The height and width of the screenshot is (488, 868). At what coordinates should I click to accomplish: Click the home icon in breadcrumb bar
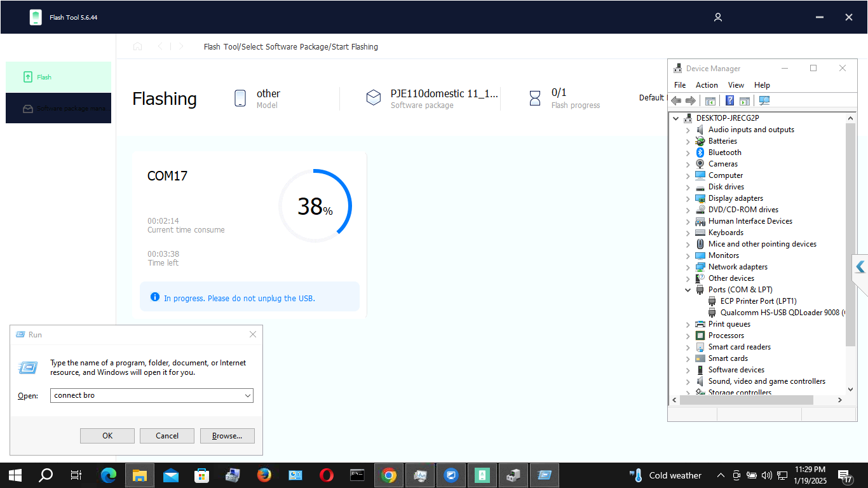coord(137,46)
